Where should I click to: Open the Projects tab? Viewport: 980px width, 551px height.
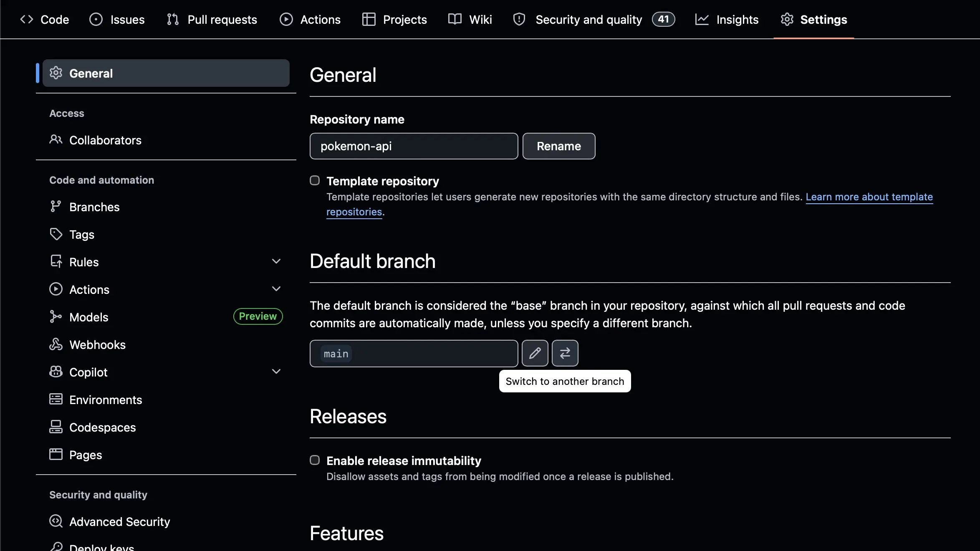[x=394, y=19]
